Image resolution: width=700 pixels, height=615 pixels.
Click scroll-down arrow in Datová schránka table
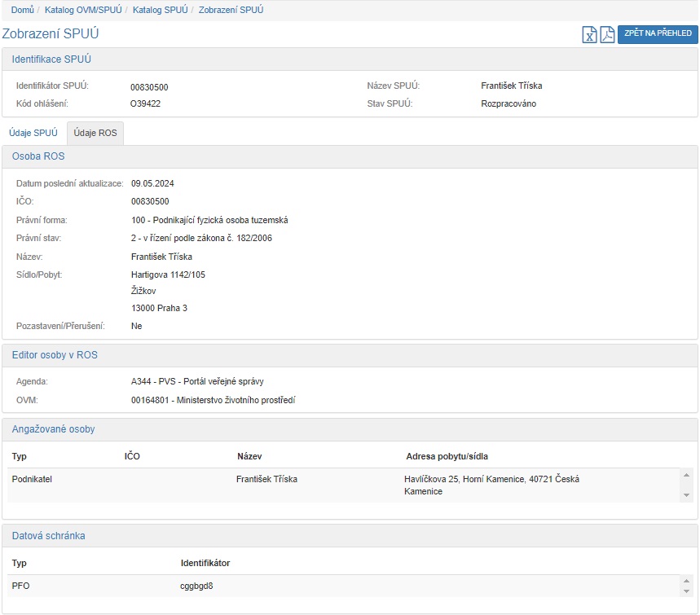pyautogui.click(x=687, y=592)
